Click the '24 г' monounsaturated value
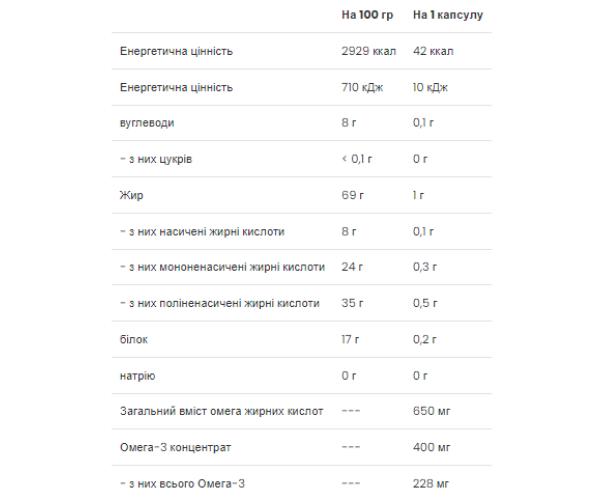Image resolution: width=600 pixels, height=500 pixels. (352, 267)
